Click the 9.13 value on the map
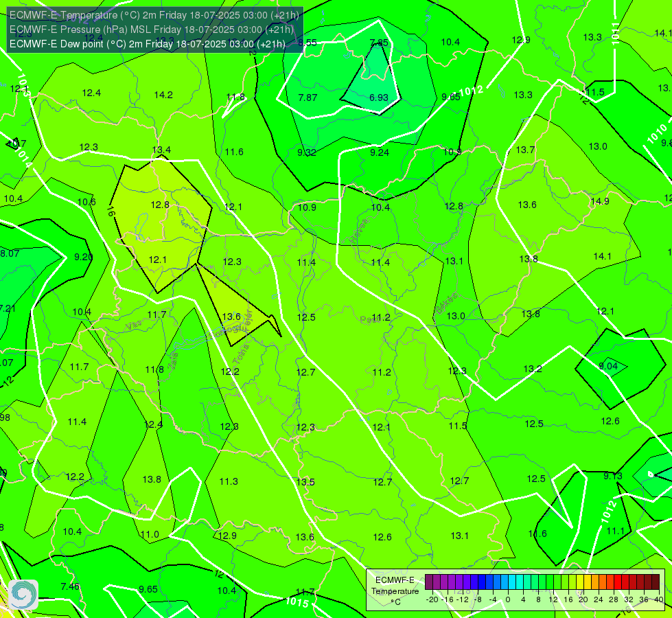Image resolution: width=672 pixels, height=618 pixels. click(613, 476)
